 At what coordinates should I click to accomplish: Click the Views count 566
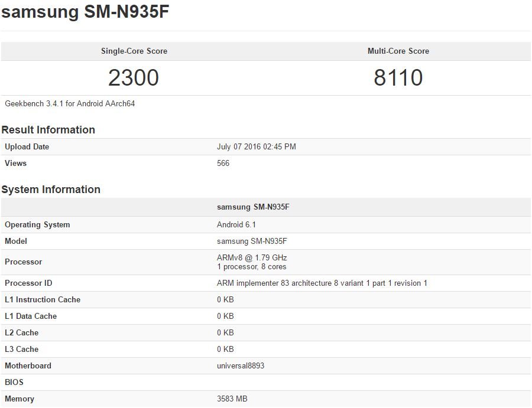(x=223, y=164)
